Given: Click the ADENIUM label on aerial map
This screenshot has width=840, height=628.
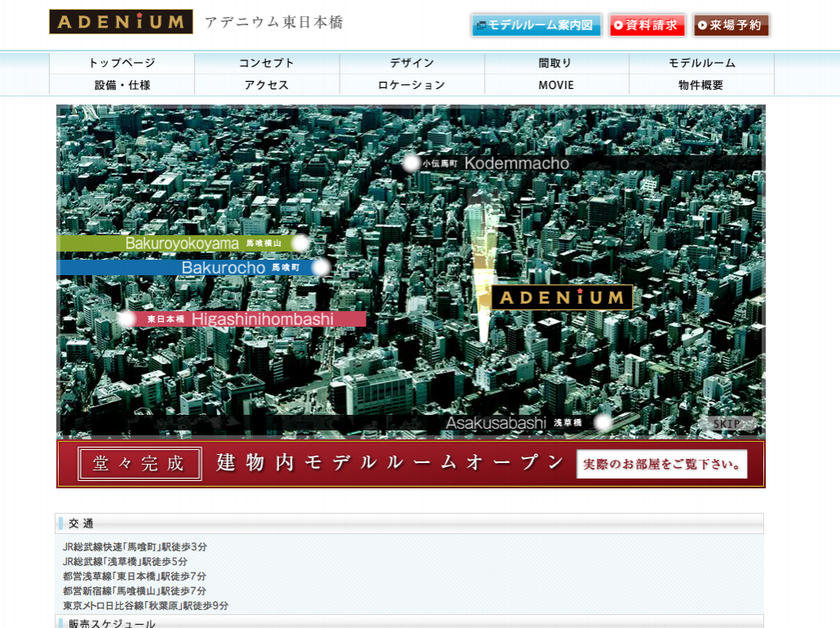Looking at the screenshot, I should pyautogui.click(x=562, y=297).
